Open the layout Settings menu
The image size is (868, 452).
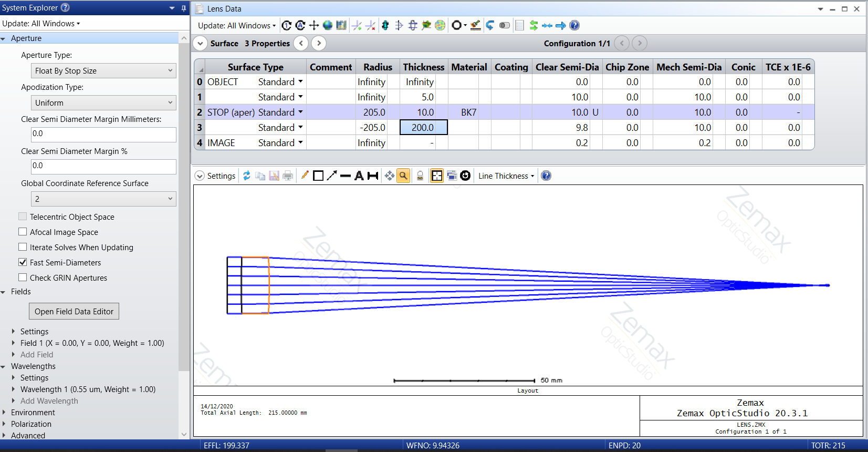[215, 176]
